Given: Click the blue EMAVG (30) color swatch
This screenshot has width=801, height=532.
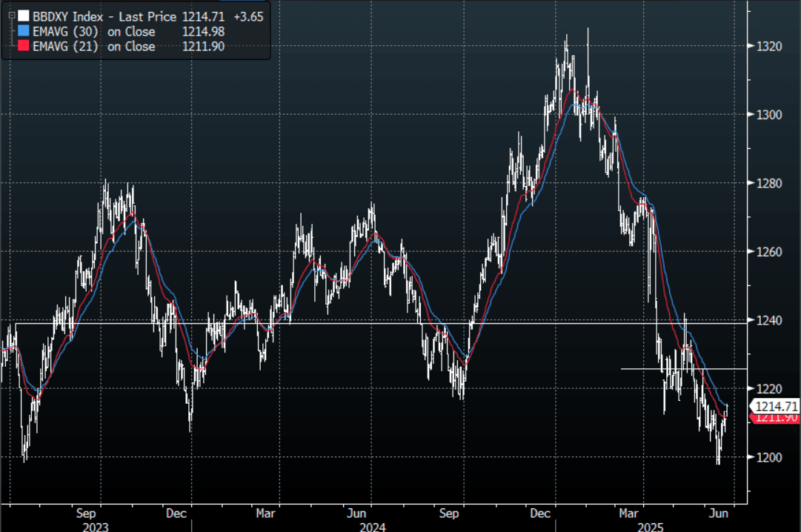Looking at the screenshot, I should pyautogui.click(x=24, y=31).
